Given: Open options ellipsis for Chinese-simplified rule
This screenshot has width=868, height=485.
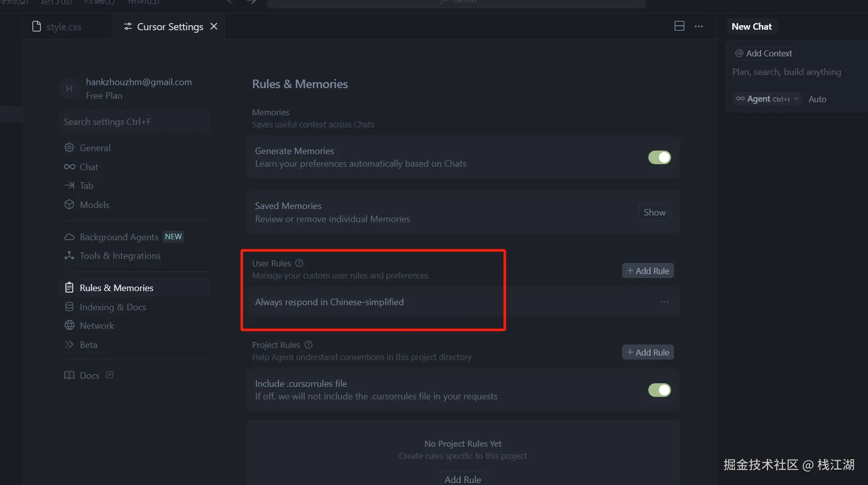Looking at the screenshot, I should coord(664,302).
